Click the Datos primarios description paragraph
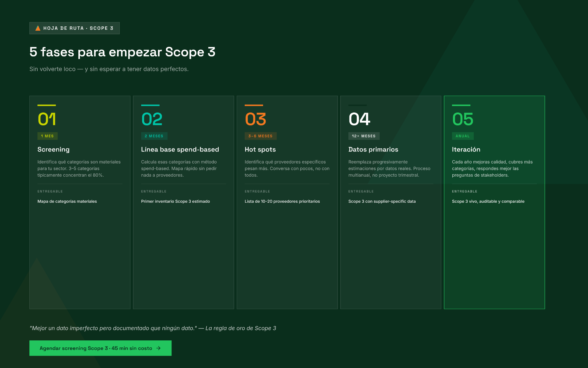This screenshot has width=588, height=368. tap(389, 168)
